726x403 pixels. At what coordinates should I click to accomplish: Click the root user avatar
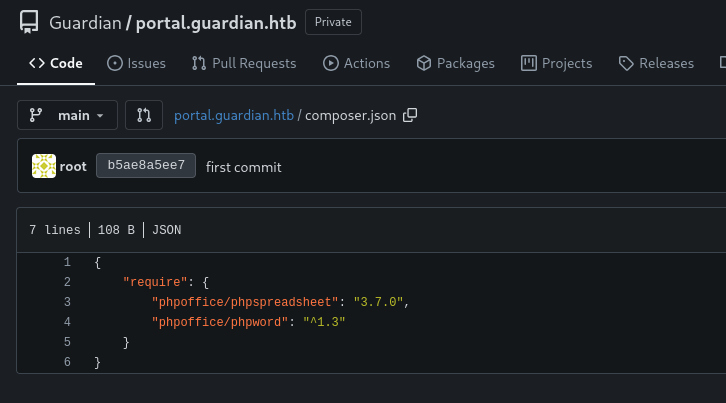click(x=43, y=166)
